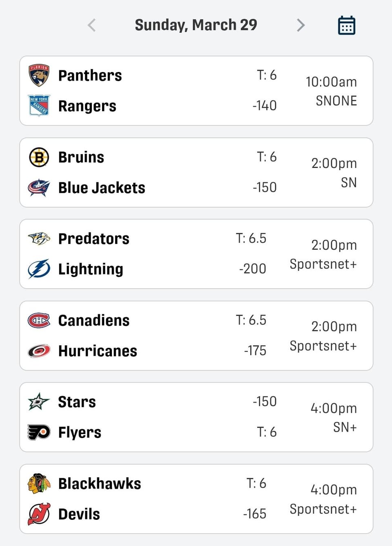Click the Montreal Canadiens logo
Viewport: 392px width, 546px height.
[39, 320]
